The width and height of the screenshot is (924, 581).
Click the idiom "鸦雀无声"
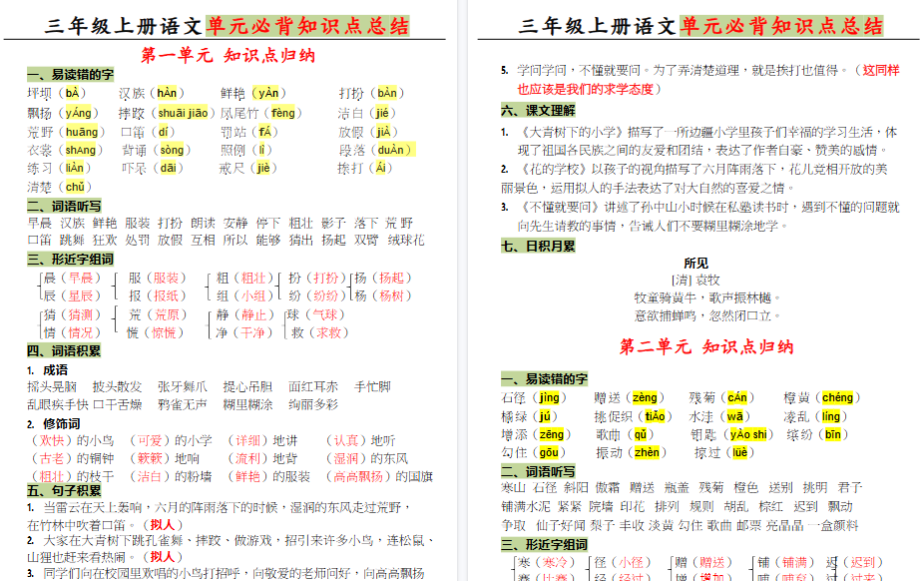tap(183, 404)
